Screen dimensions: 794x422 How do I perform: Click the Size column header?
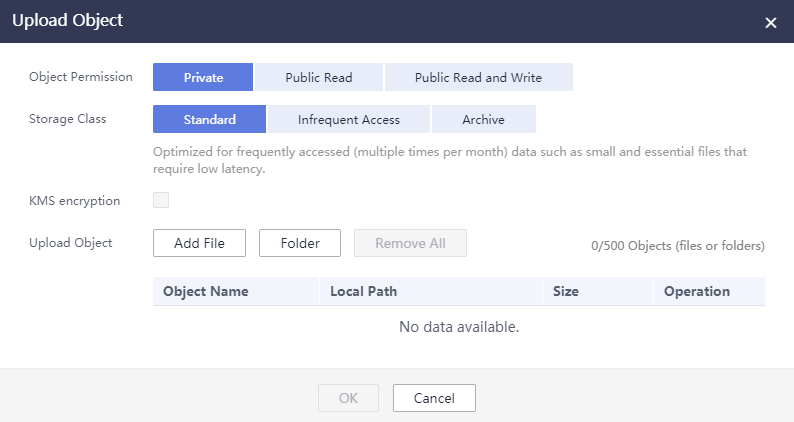pyautogui.click(x=598, y=291)
